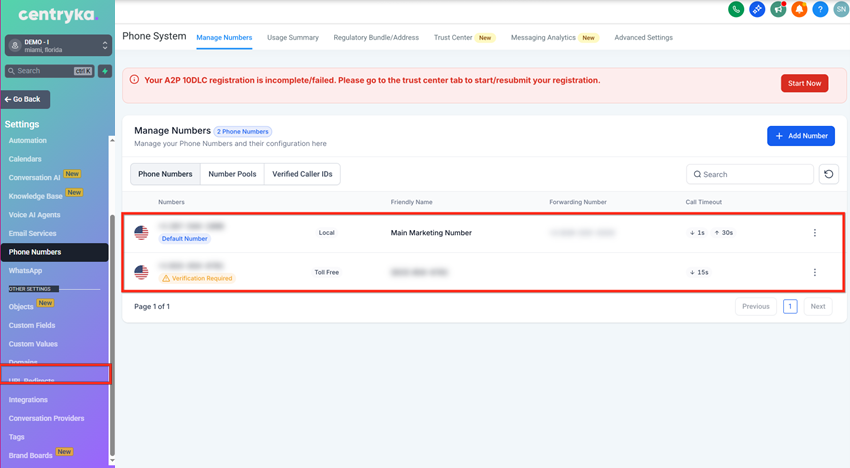The height and width of the screenshot is (468, 850).
Task: Click the Add Number button
Action: tap(800, 136)
